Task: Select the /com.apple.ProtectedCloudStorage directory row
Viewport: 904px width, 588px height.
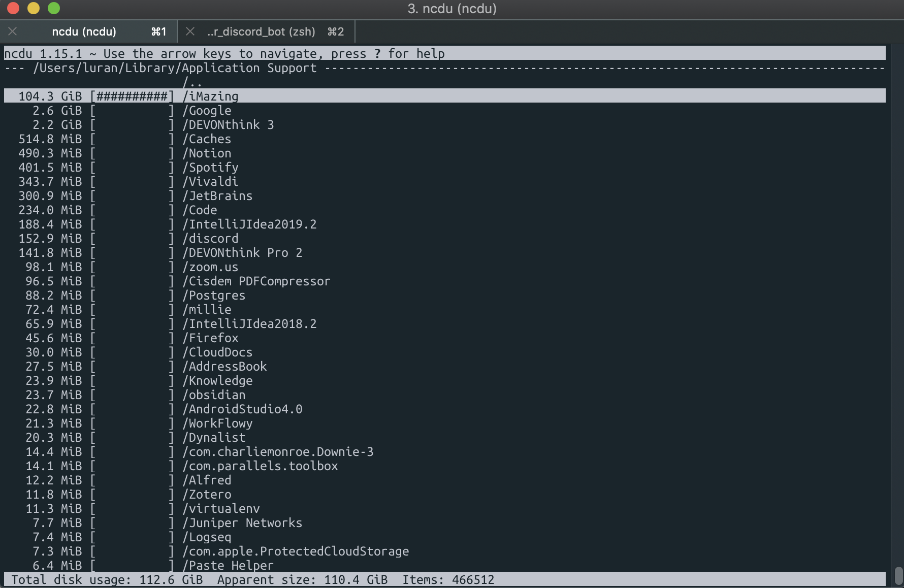Action: point(445,551)
